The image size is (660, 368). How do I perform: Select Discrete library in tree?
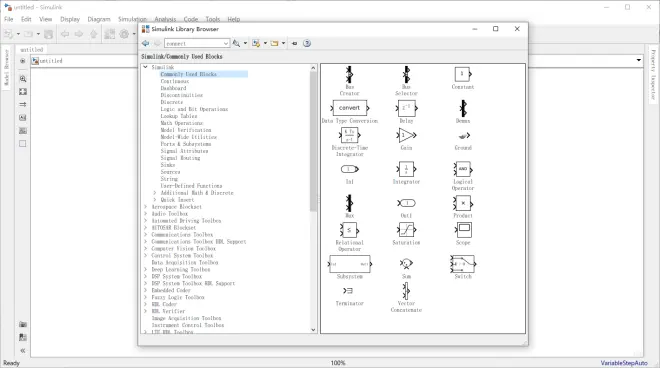172,102
